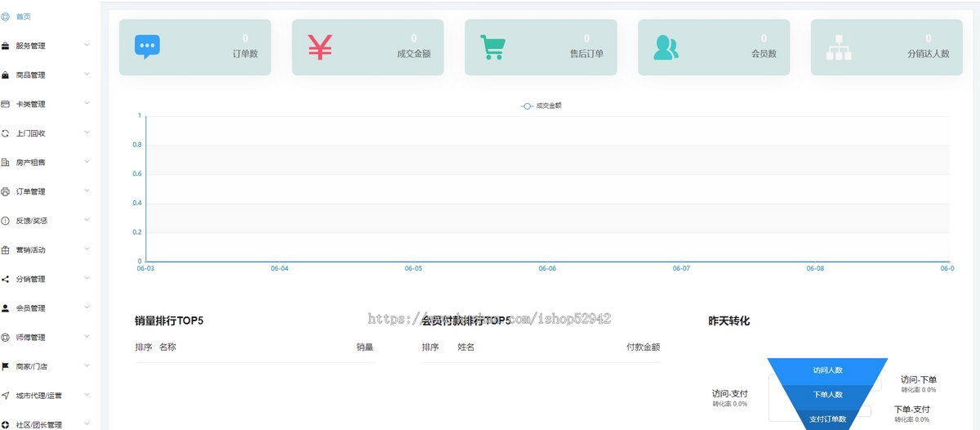Select the 售后订单 statistic card
Image resolution: width=980 pixels, height=430 pixels.
click(541, 47)
